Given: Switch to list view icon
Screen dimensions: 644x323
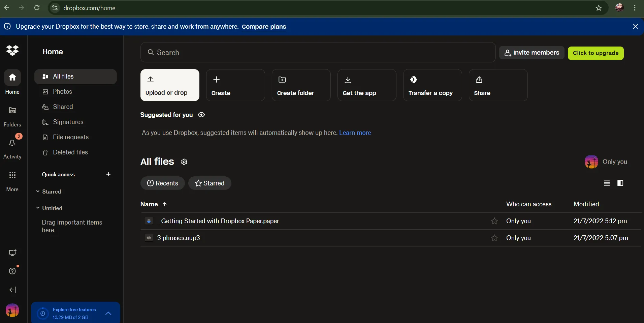Looking at the screenshot, I should tap(607, 183).
